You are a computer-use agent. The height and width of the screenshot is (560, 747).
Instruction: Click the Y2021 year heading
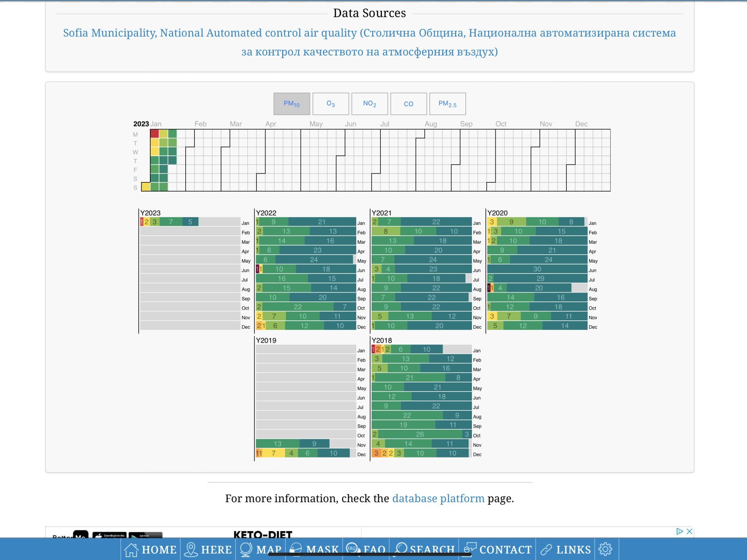(382, 213)
